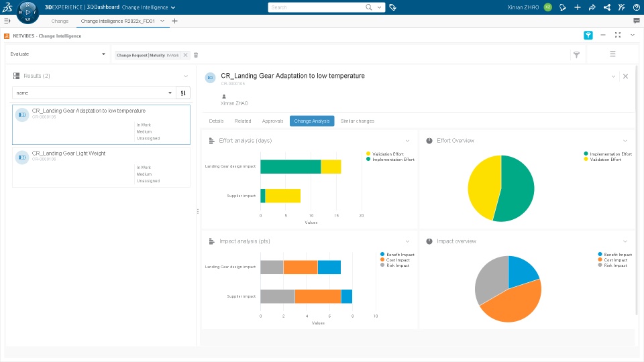644x362 pixels.
Task: Delete filters with trash icon
Action: [x=196, y=55]
